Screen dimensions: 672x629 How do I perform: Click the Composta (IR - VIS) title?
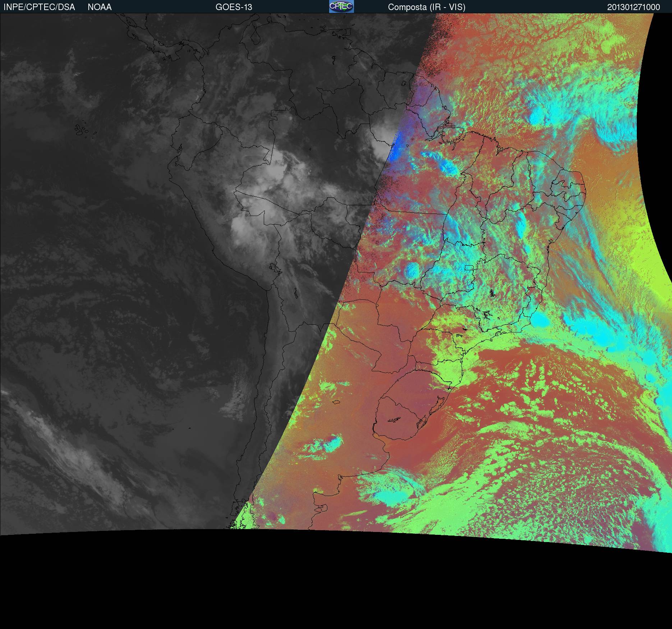point(427,7)
